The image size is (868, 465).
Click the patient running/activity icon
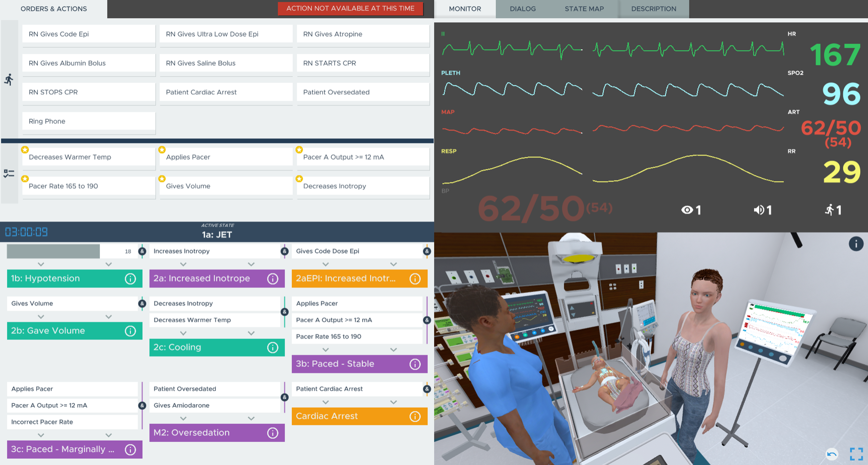pos(829,209)
